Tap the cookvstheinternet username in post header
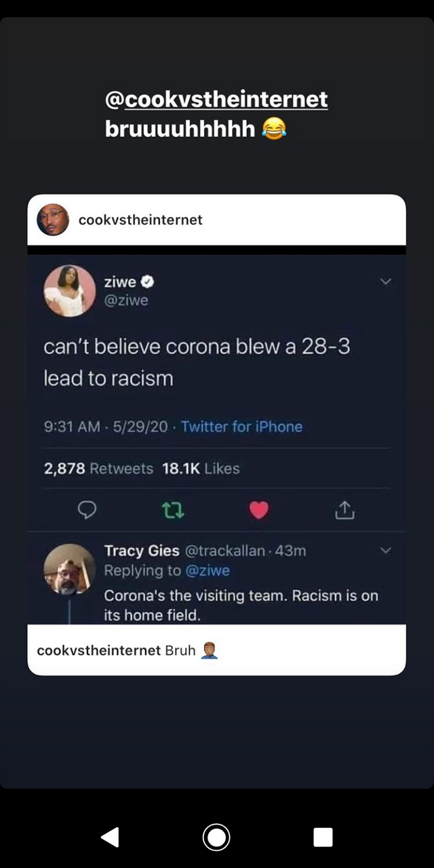The height and width of the screenshot is (868, 434). [140, 220]
